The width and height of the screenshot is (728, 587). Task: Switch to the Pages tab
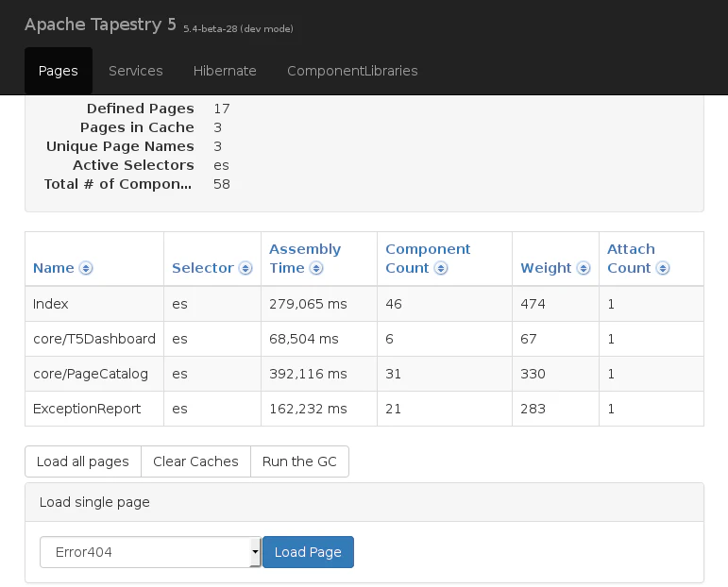pos(59,71)
